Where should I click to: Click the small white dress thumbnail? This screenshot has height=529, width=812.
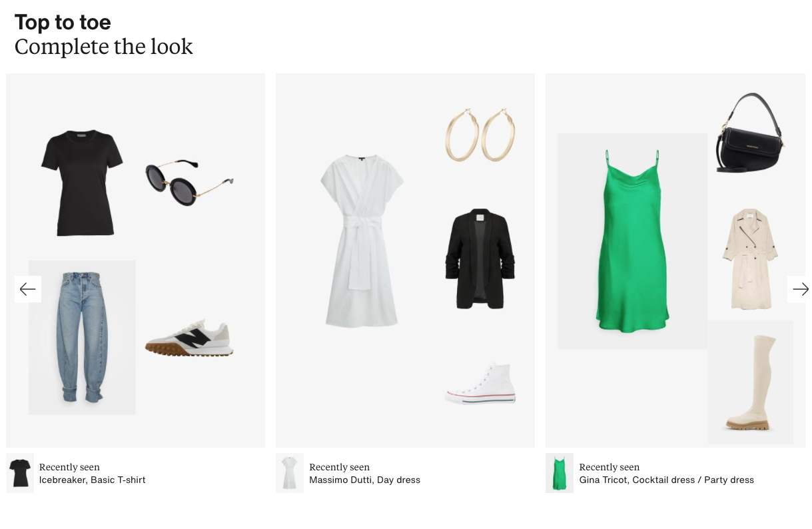click(290, 473)
